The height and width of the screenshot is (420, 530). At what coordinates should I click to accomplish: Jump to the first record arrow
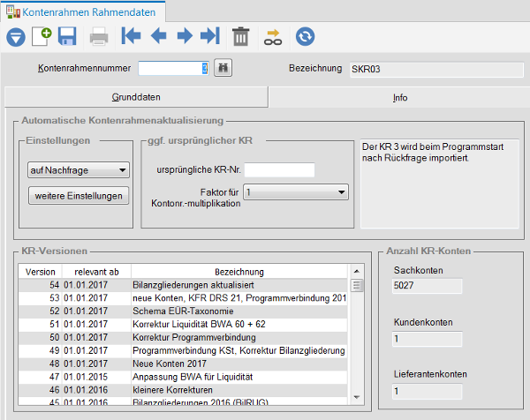tap(131, 36)
